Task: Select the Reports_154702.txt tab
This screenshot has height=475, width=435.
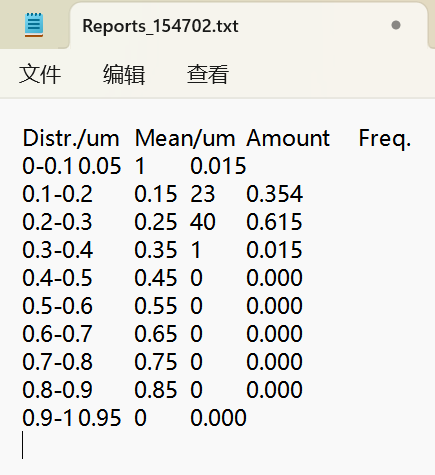Action: (x=248, y=26)
